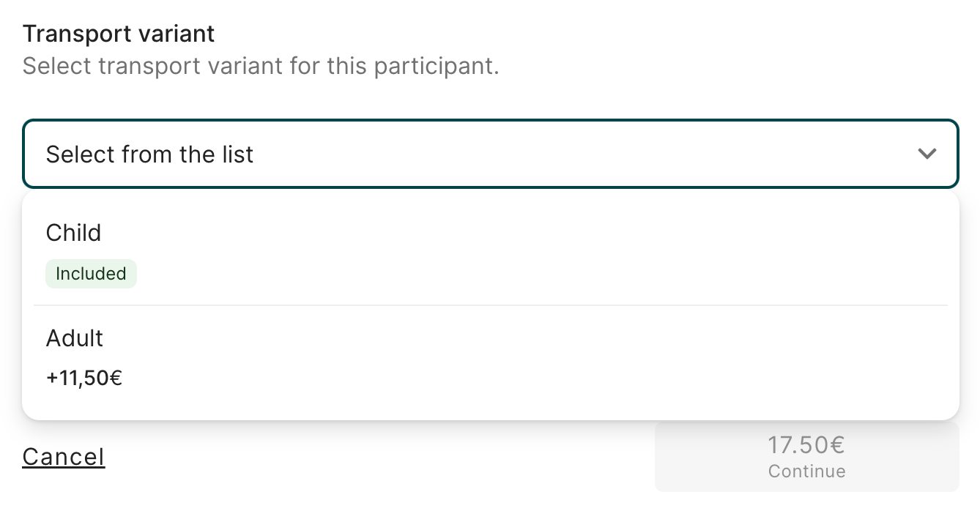Click the green Included badge
Screen dimensions: 980x511
click(x=91, y=274)
